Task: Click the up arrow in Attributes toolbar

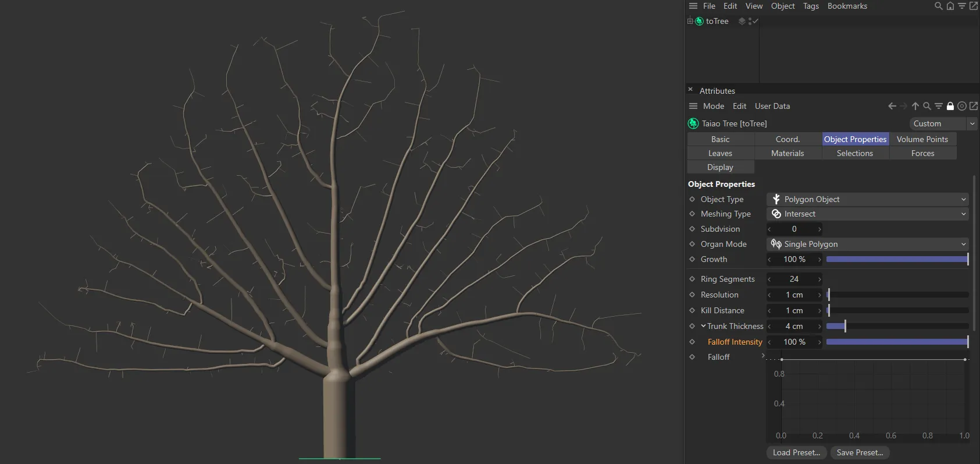Action: coord(915,106)
